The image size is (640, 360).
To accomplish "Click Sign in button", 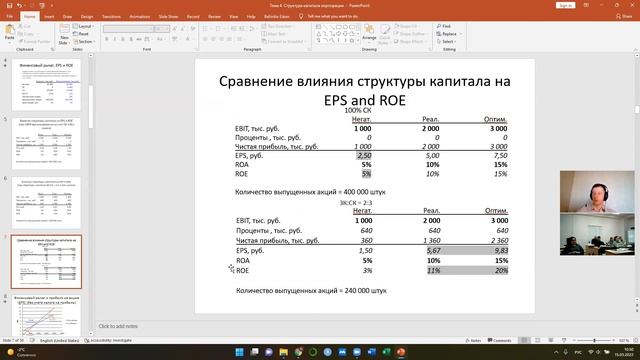I will 565,5.
